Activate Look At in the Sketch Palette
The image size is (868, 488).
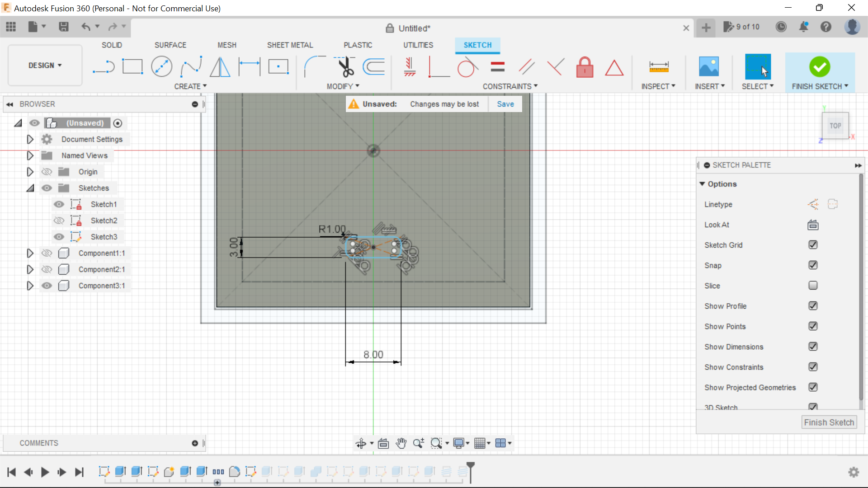812,225
